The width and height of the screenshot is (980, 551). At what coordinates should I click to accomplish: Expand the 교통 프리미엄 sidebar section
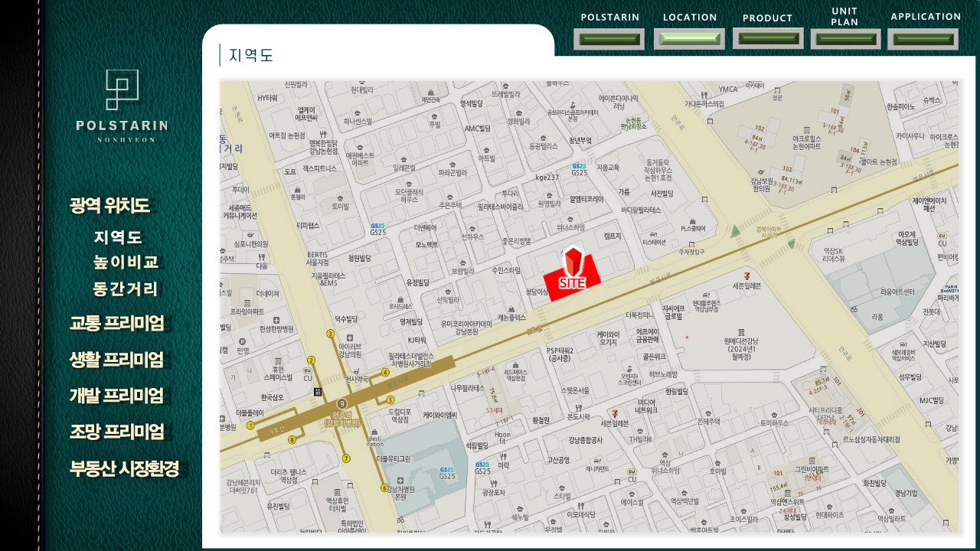pos(117,323)
